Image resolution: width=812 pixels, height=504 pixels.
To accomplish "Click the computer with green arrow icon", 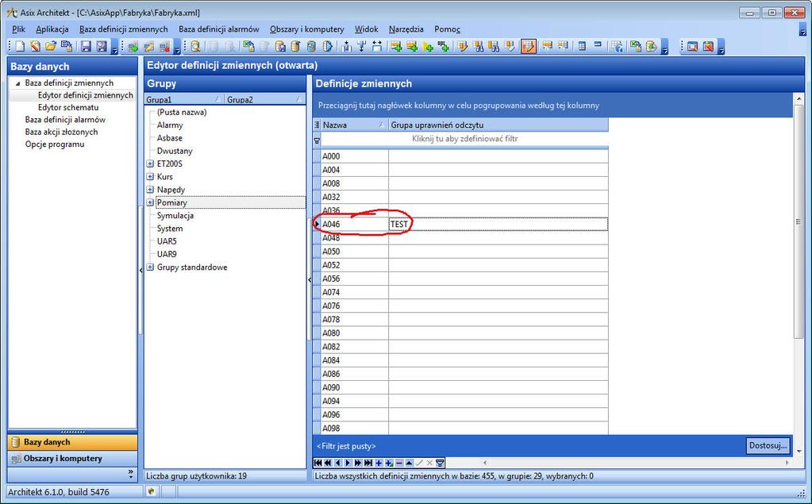I will click(x=133, y=46).
